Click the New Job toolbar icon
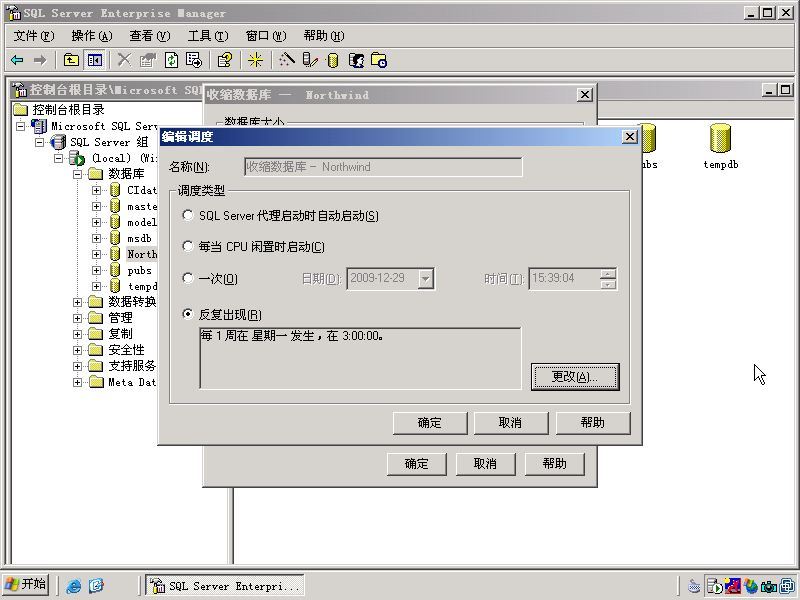 (379, 60)
